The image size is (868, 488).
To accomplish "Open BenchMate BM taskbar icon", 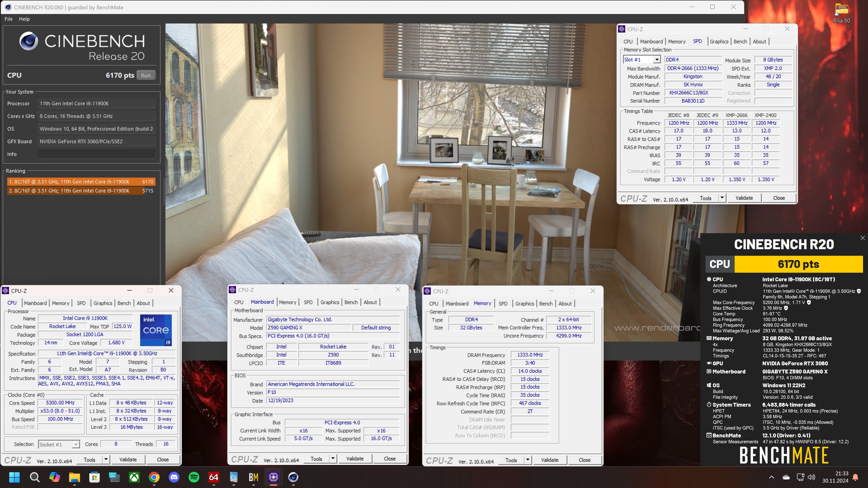I will [253, 477].
